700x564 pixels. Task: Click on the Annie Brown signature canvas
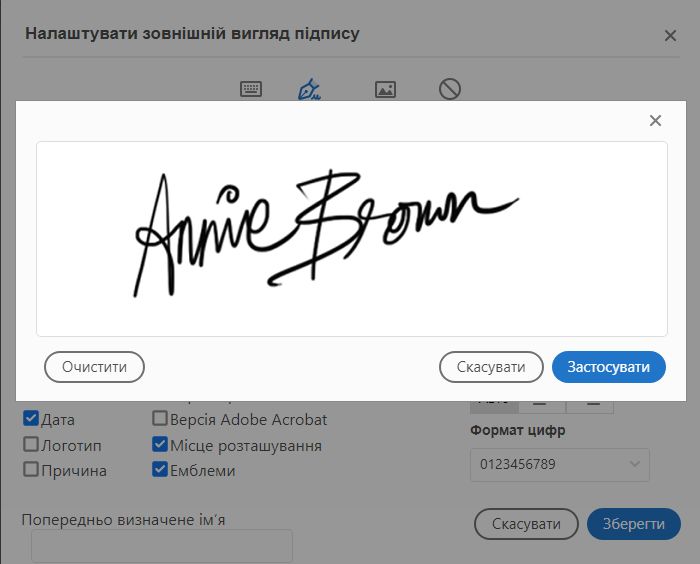352,239
